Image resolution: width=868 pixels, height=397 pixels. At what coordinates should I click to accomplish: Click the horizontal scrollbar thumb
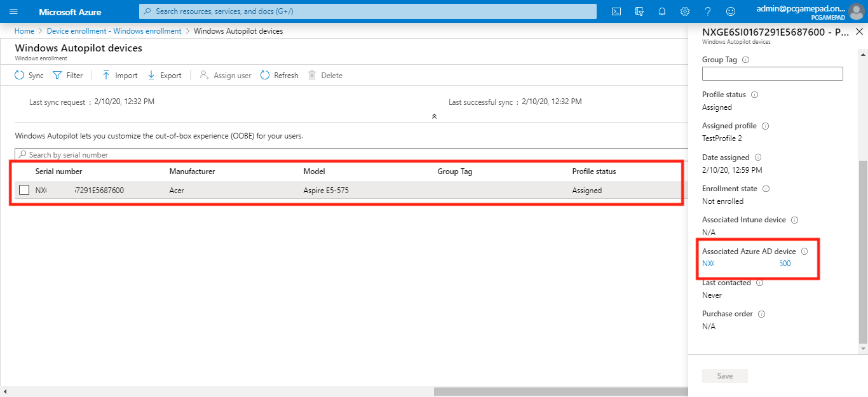click(561, 392)
